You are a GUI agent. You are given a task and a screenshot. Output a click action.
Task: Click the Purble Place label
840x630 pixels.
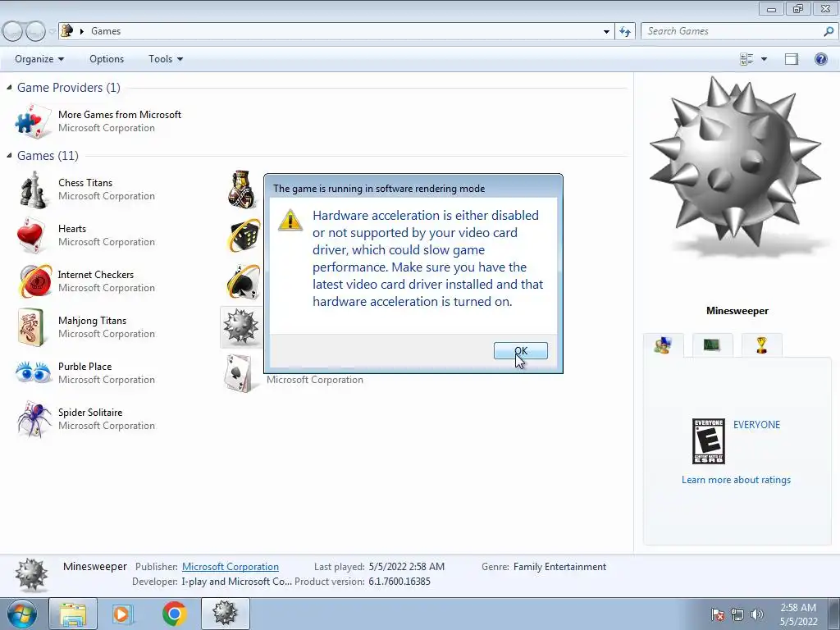click(84, 367)
